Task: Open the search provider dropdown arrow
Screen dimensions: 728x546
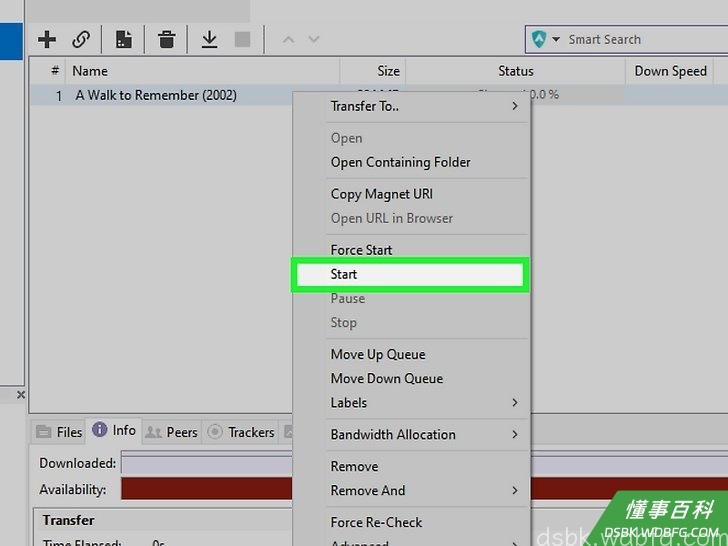Action: [x=556, y=39]
